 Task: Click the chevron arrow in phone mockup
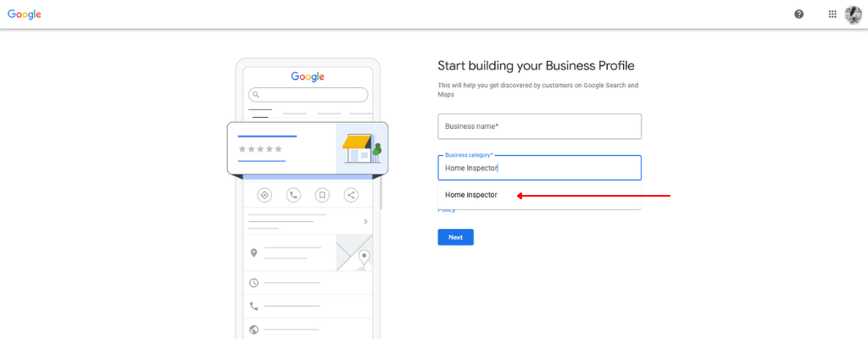click(365, 221)
